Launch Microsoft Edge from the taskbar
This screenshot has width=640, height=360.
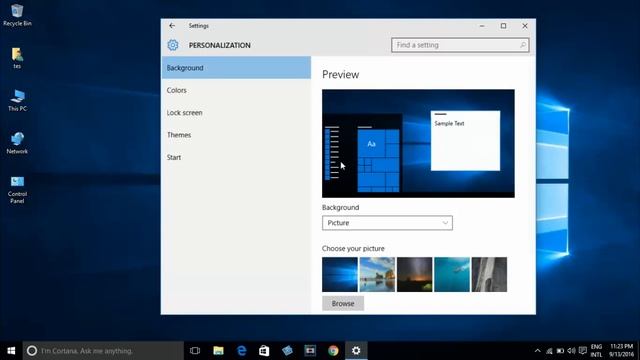(242, 351)
